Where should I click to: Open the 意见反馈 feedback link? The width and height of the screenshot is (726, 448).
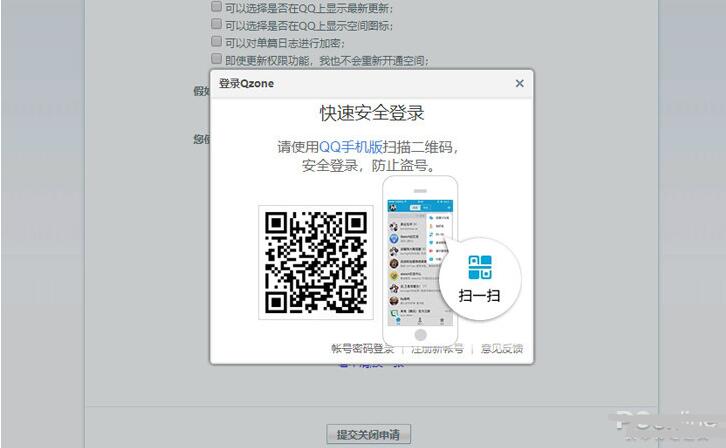pos(501,349)
